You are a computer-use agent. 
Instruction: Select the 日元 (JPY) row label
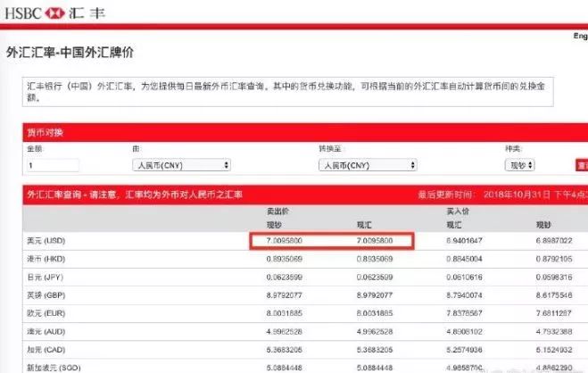(45, 278)
